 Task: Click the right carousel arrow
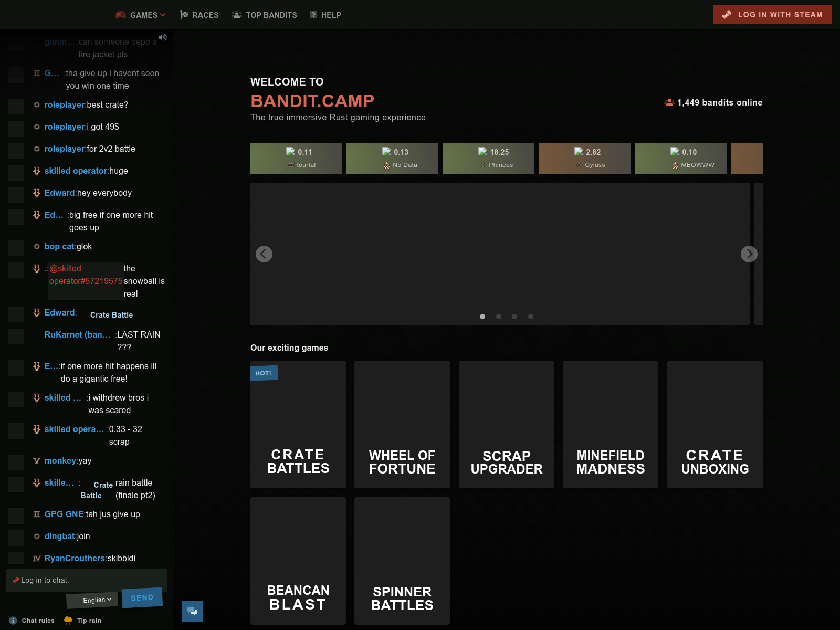(x=749, y=254)
